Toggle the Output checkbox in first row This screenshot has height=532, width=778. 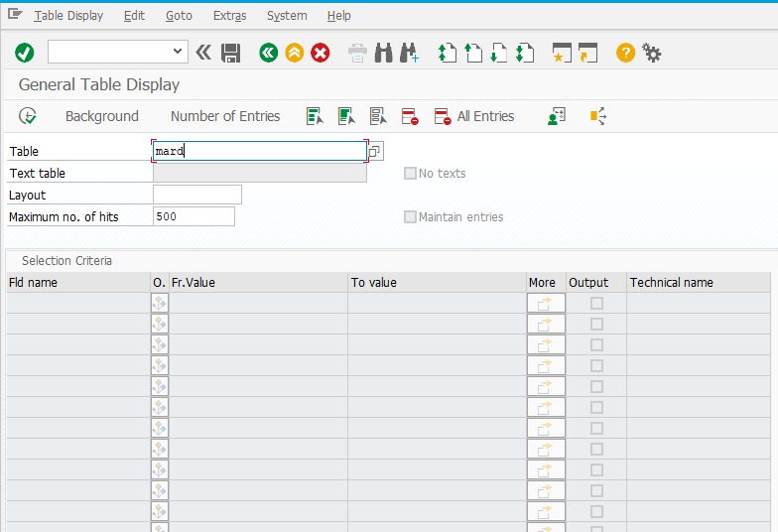click(x=597, y=304)
